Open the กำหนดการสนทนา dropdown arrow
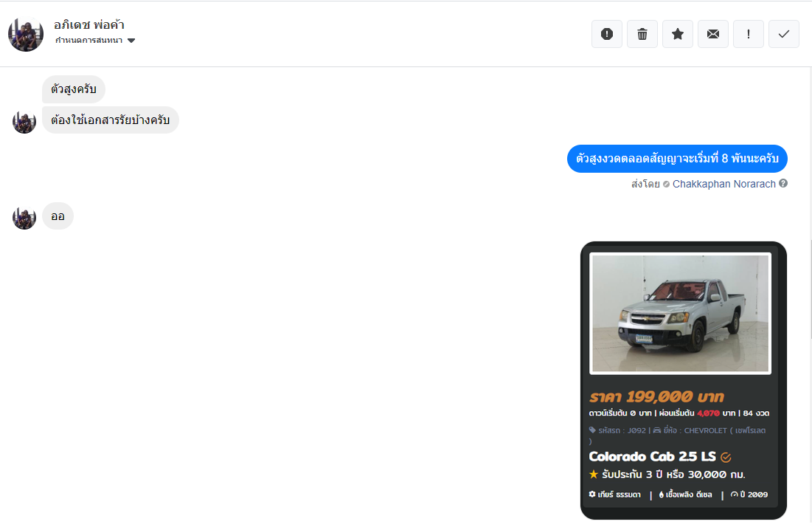 [x=131, y=41]
